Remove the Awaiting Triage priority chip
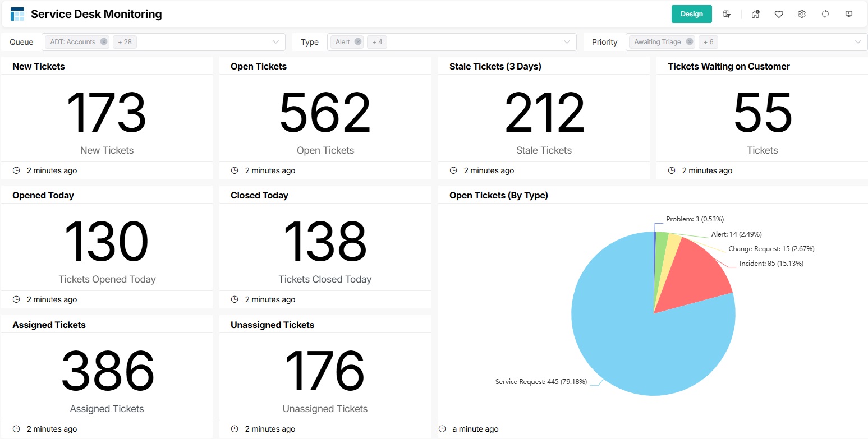 pos(690,41)
